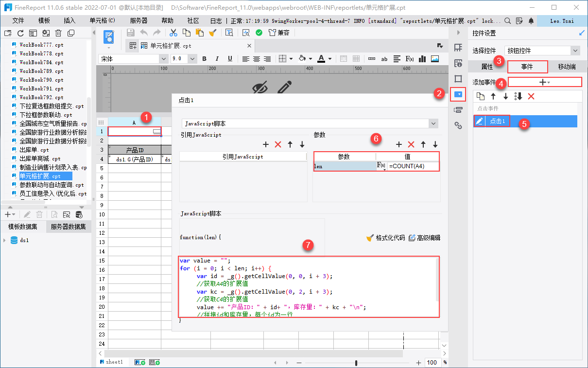Click the insert formula F(x) toolbar icon
The image size is (588, 368).
(x=410, y=59)
